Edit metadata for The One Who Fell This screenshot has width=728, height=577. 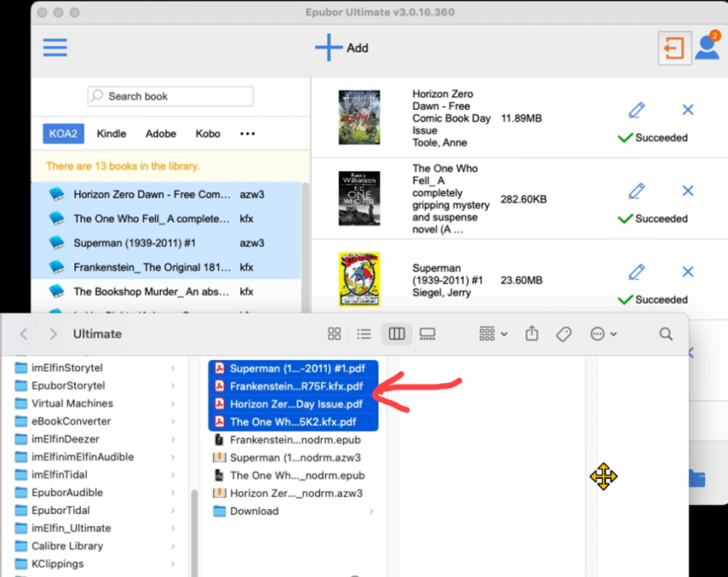coord(637,191)
